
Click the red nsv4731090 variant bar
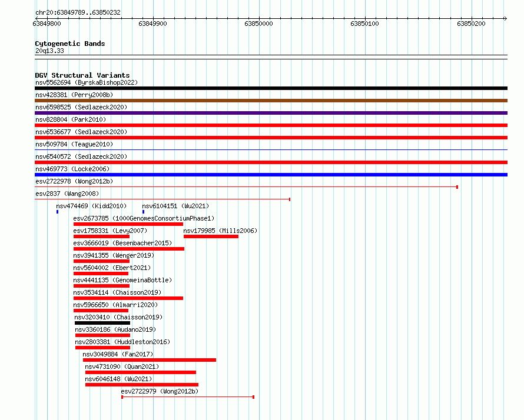[141, 372]
